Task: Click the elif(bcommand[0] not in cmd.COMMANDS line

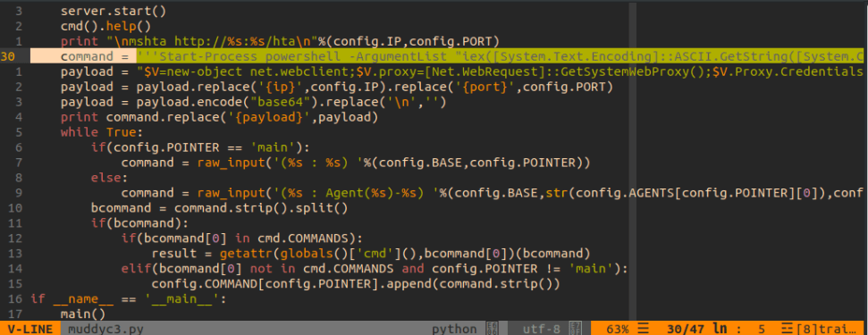Action: click(375, 269)
